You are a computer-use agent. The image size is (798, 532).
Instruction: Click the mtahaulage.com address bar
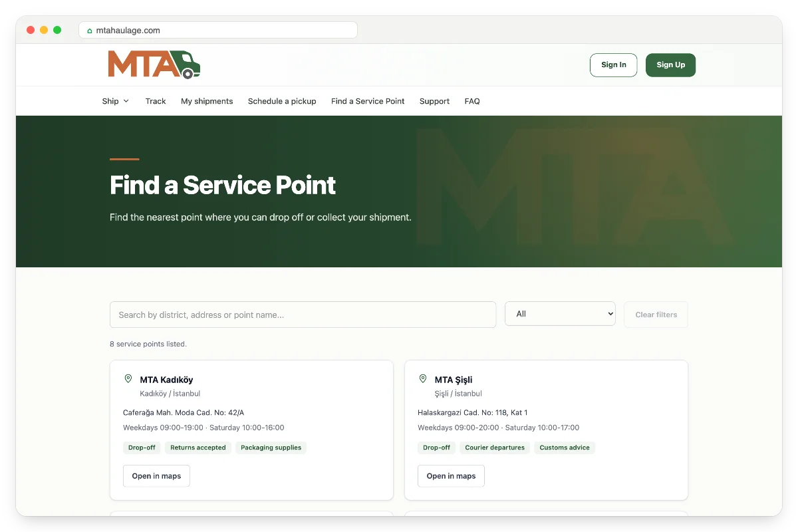click(x=218, y=31)
